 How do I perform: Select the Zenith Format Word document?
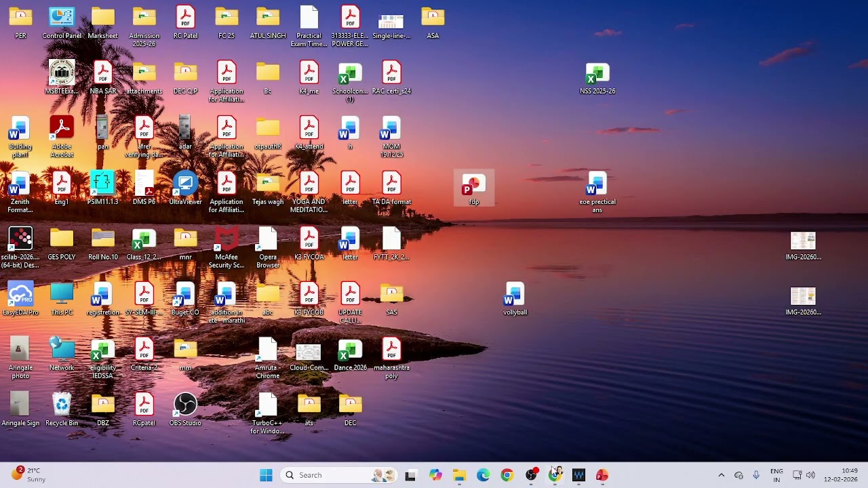(x=20, y=192)
